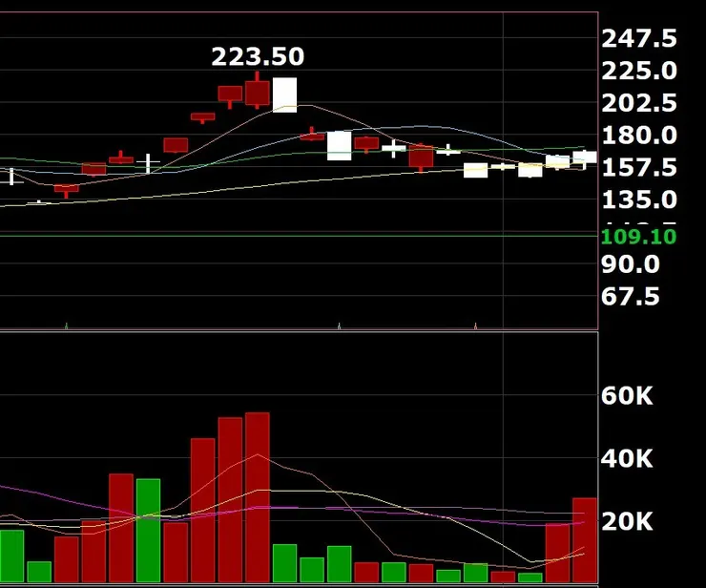Viewport: 706px width, 588px height.
Task: Click the 202.5 price axis label
Action: point(639,103)
